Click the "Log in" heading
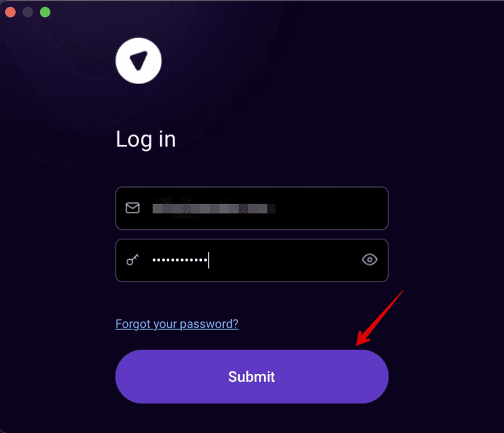The width and height of the screenshot is (504, 433). [146, 139]
